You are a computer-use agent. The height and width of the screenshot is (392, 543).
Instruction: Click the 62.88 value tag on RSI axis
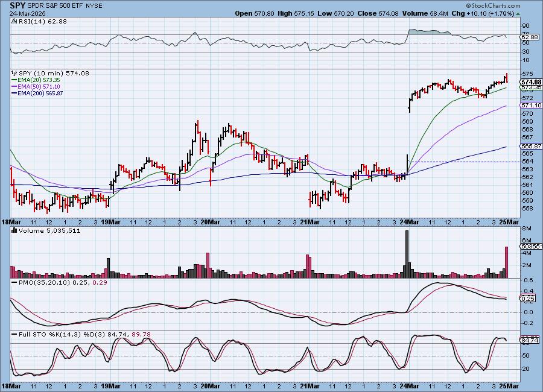[x=530, y=37]
